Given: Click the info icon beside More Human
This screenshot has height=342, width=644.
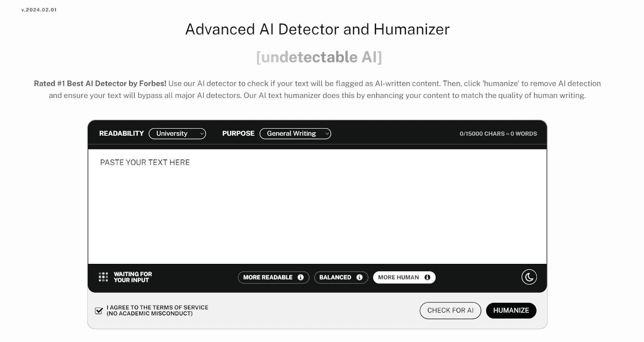Looking at the screenshot, I should coord(427,277).
